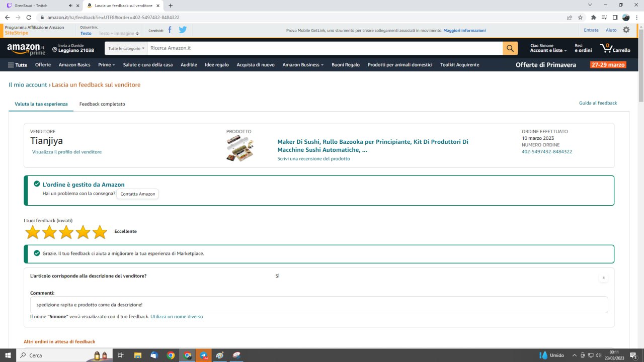Open SiteStripe settings gear
Image resolution: width=644 pixels, height=362 pixels.
tap(626, 30)
